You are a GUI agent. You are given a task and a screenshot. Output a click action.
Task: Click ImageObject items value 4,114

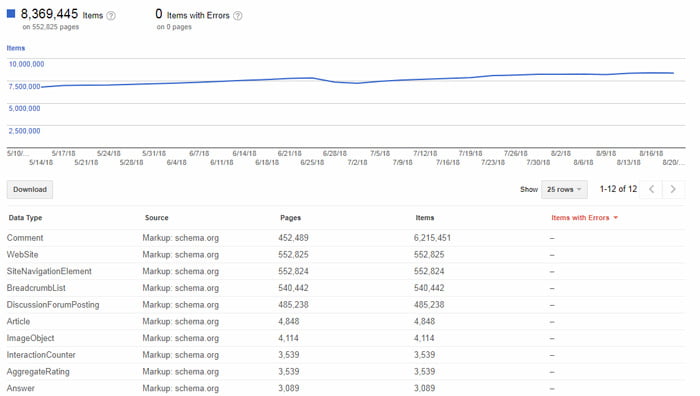[x=424, y=338]
